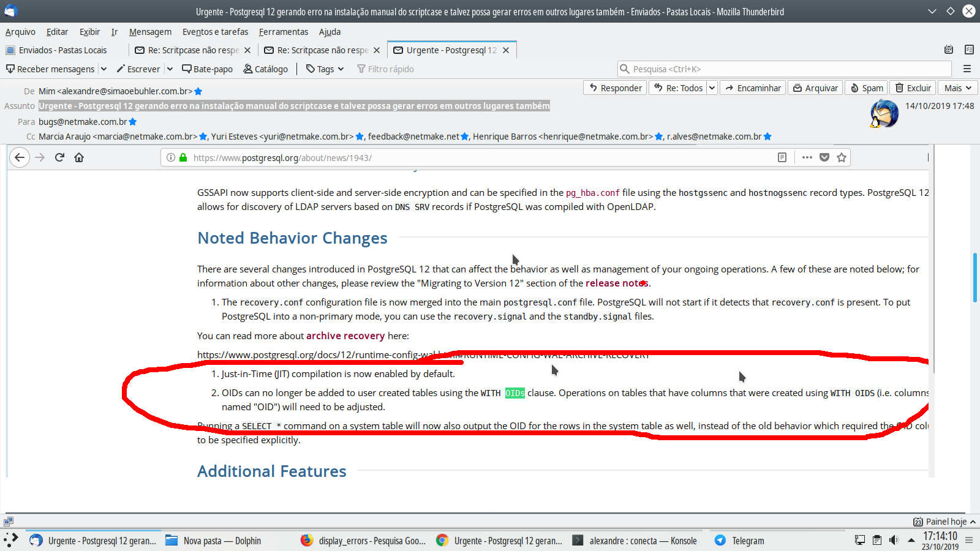The image size is (980, 551).
Task: Click star next to Marcia Araujo address
Action: click(203, 137)
